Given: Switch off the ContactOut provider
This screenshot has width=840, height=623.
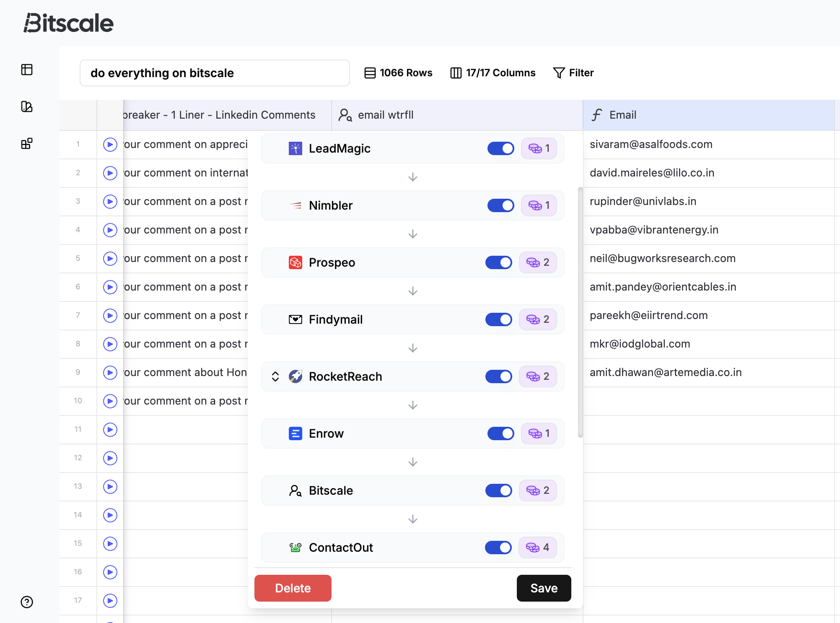Looking at the screenshot, I should coord(498,548).
